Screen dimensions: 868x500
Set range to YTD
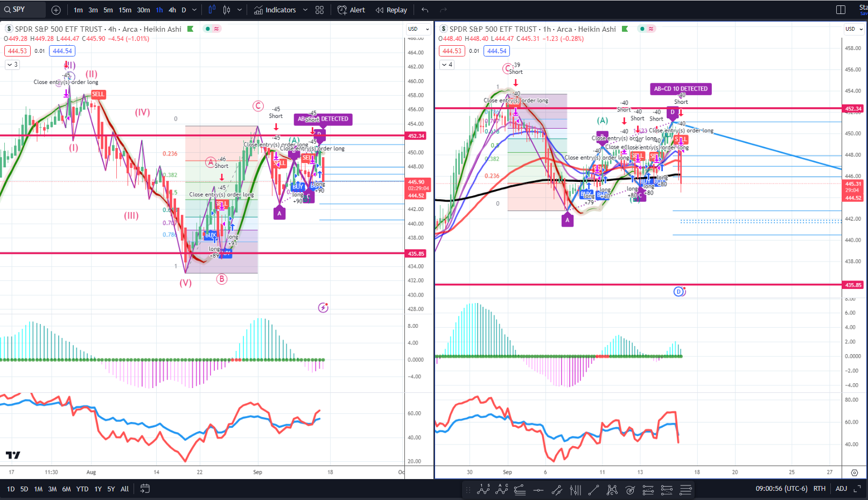click(x=82, y=489)
